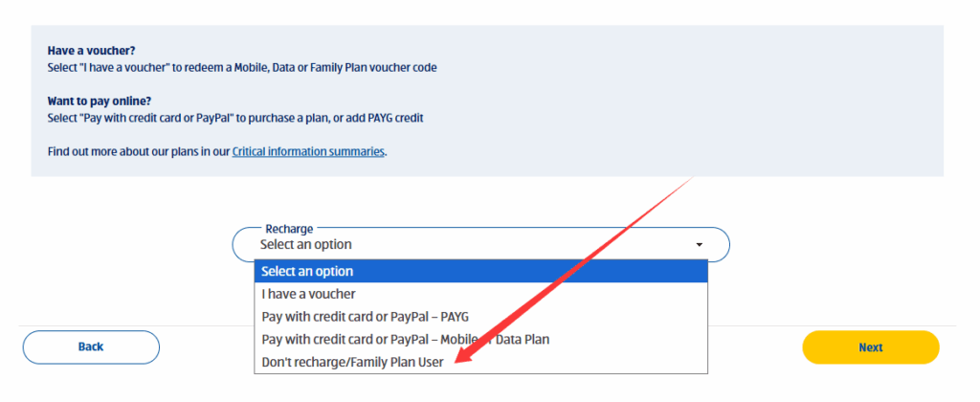
Task: Open the Critical information summaries link
Action: (308, 151)
